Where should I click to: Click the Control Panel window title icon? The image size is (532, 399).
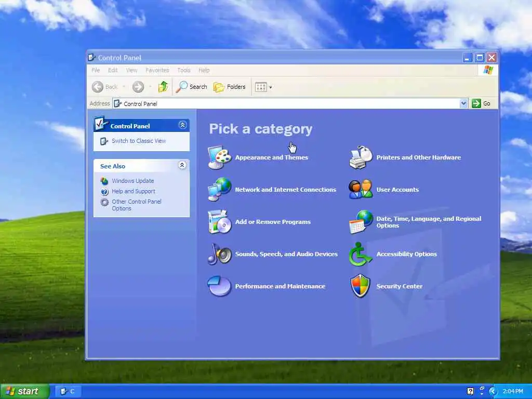(91, 57)
